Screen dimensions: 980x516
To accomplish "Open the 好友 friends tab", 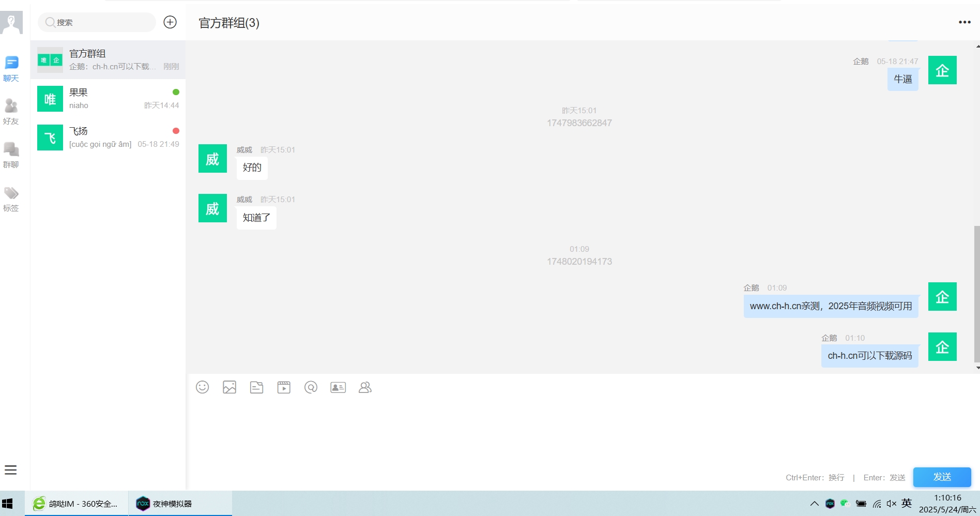I will (11, 112).
